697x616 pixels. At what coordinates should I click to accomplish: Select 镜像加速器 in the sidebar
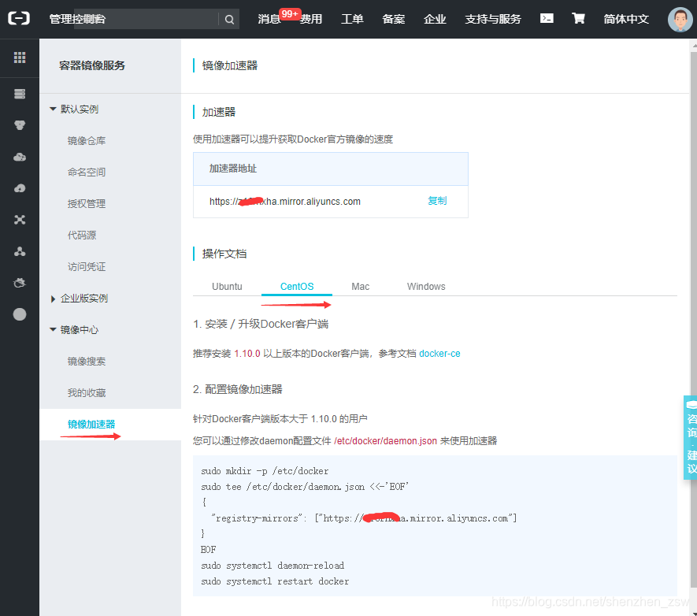91,425
